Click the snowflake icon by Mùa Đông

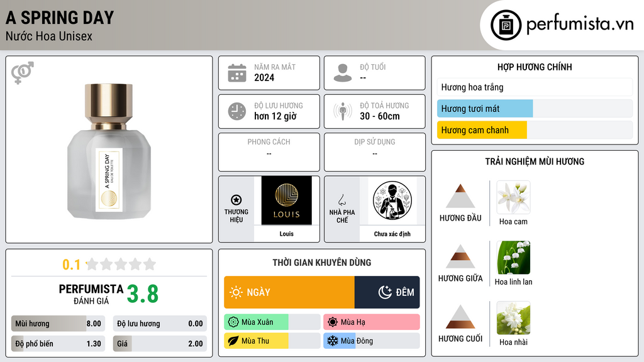tap(333, 341)
